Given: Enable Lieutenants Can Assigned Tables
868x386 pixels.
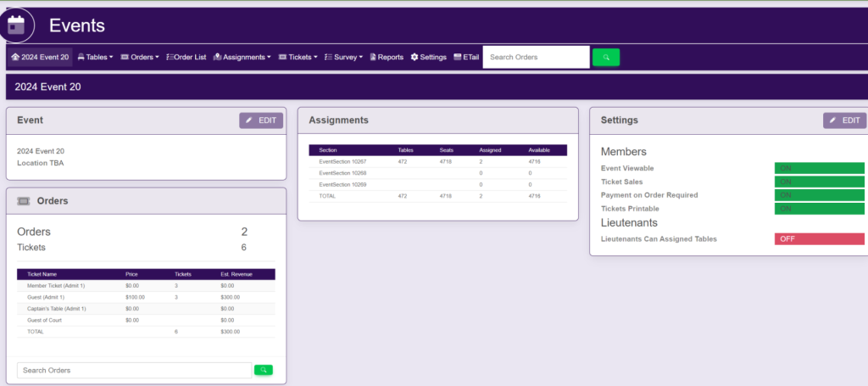Looking at the screenshot, I should [819, 239].
